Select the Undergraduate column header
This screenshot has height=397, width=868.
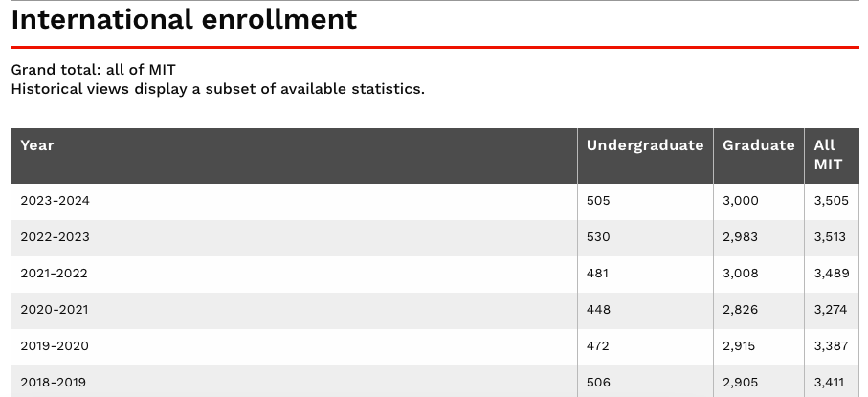tap(644, 145)
